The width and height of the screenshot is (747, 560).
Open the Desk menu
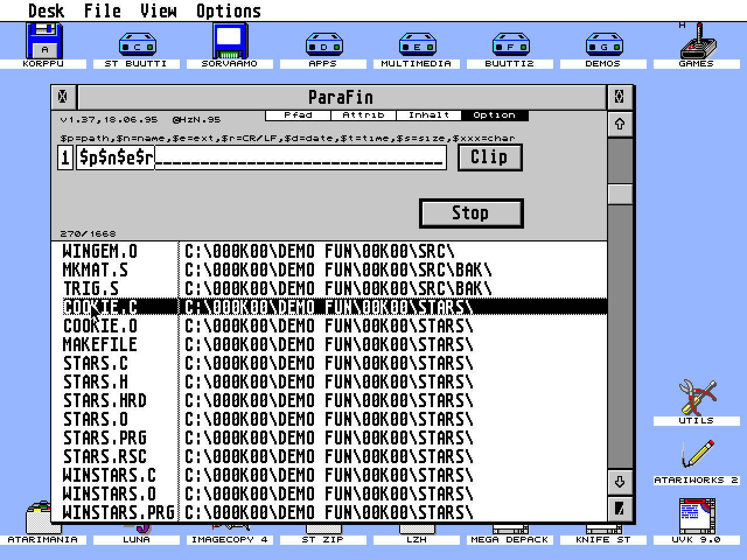pos(47,10)
